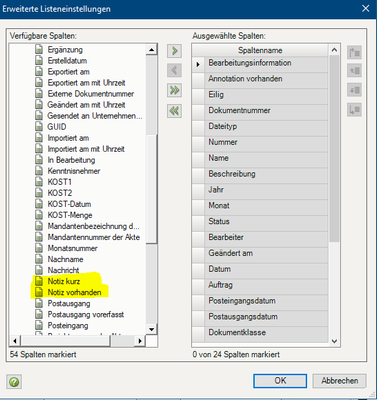The width and height of the screenshot is (377, 400).
Task: Select Nachricht entry
Action: click(x=63, y=270)
